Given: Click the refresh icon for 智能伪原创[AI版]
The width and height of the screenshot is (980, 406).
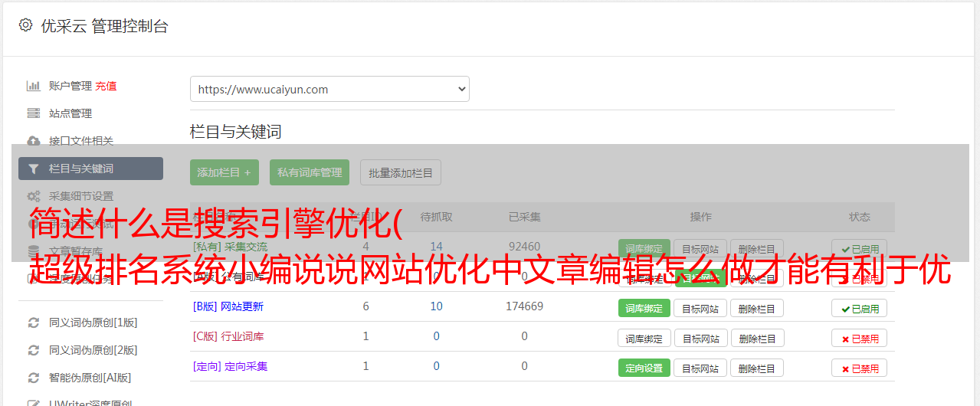Looking at the screenshot, I should 33,378.
